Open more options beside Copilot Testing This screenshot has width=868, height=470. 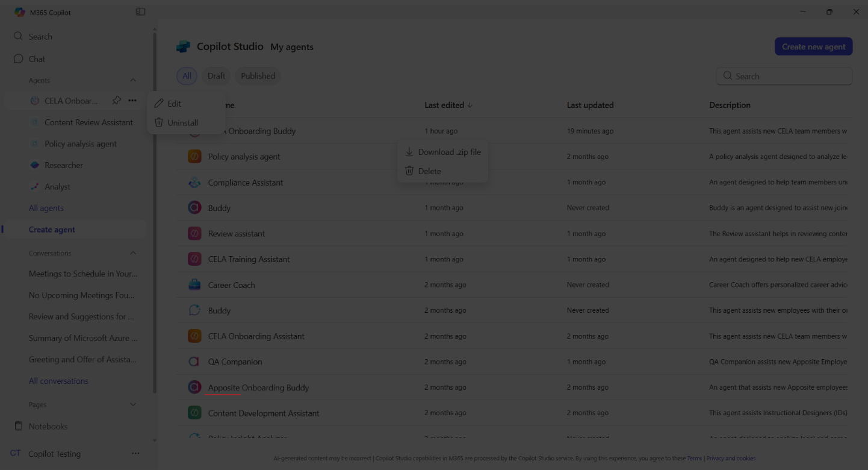[x=135, y=454]
